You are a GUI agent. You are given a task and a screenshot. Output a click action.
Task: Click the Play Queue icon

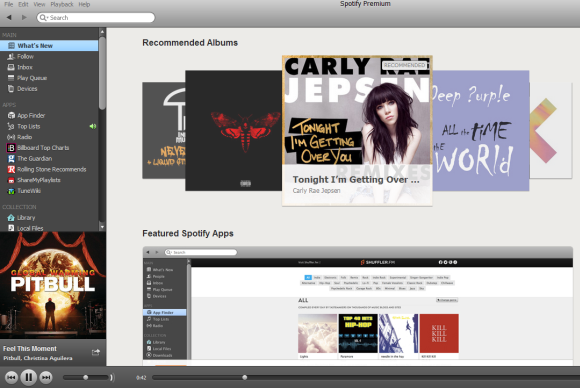(x=11, y=78)
